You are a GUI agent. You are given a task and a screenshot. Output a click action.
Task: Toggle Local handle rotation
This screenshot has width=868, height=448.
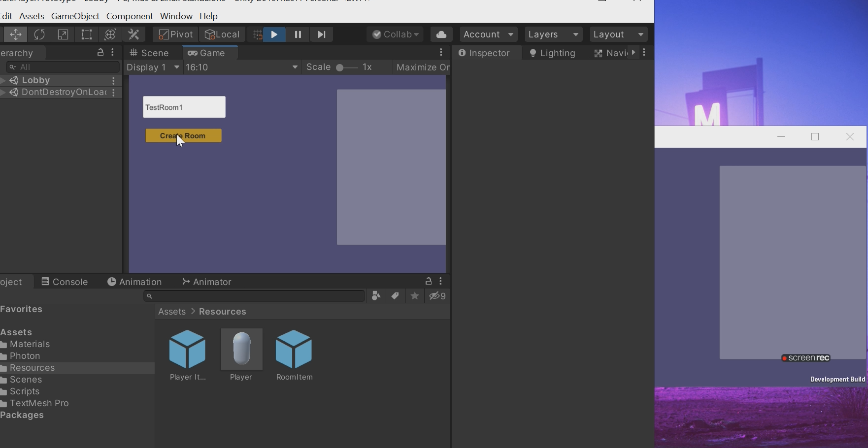[x=222, y=34]
